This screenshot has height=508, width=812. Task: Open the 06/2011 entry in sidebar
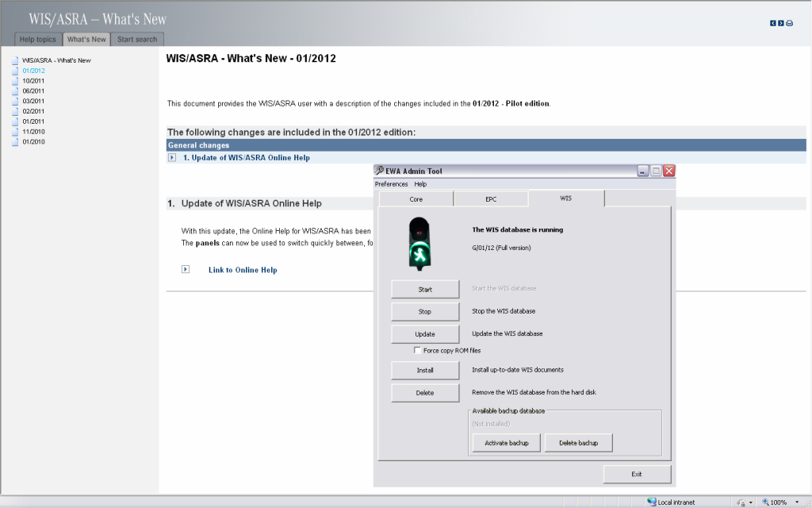(x=33, y=90)
